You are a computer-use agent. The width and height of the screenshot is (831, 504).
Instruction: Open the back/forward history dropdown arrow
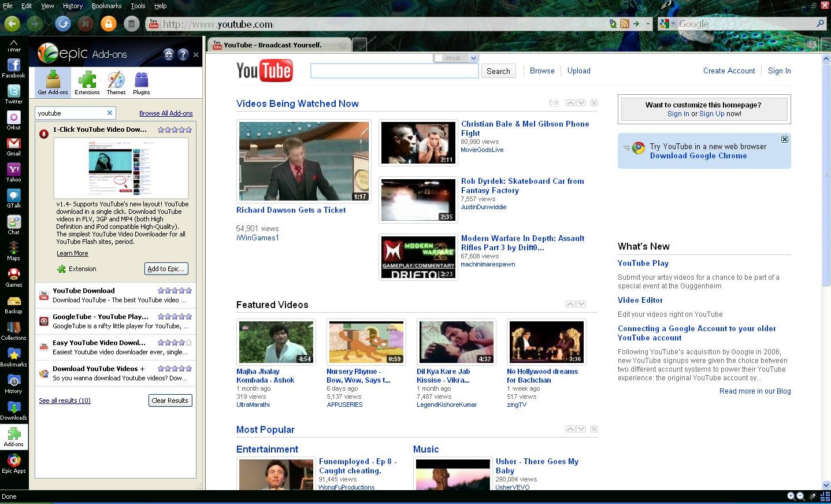pos(49,24)
